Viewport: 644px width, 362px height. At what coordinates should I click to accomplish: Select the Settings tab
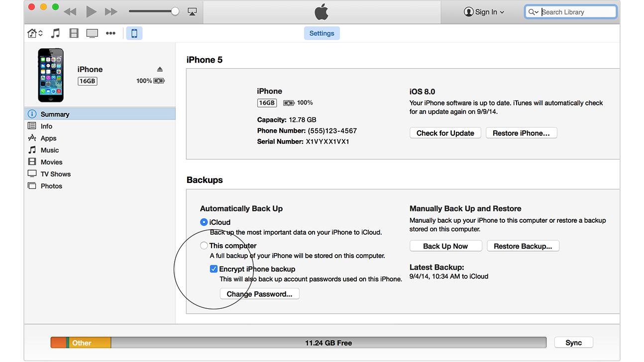pos(322,33)
